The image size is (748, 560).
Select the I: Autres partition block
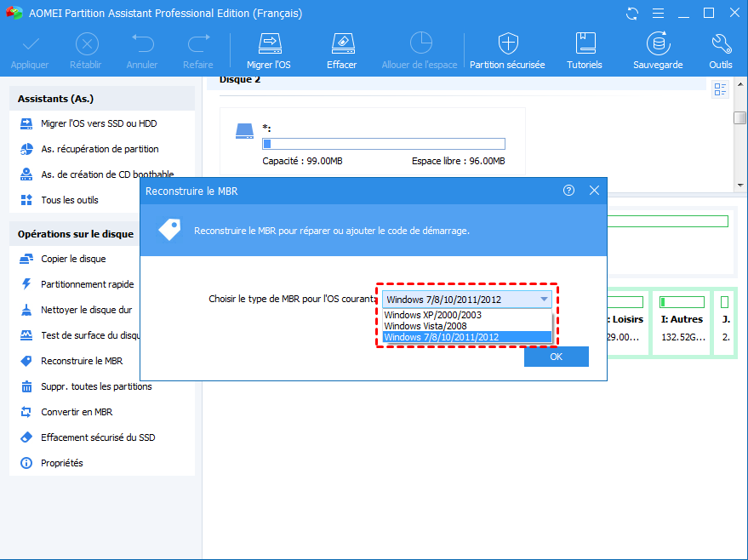tap(682, 323)
